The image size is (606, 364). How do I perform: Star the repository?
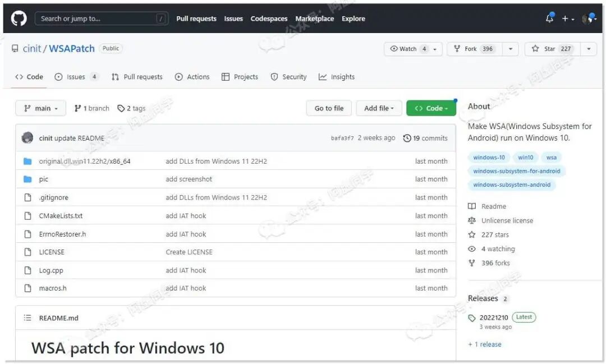coord(552,49)
